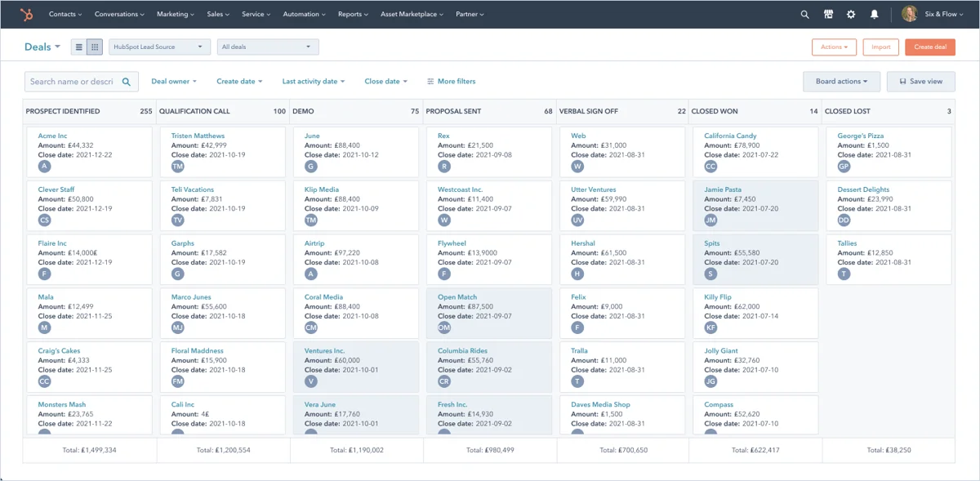Click owner avatar A on Acme Inc card
980x481 pixels.
45,166
